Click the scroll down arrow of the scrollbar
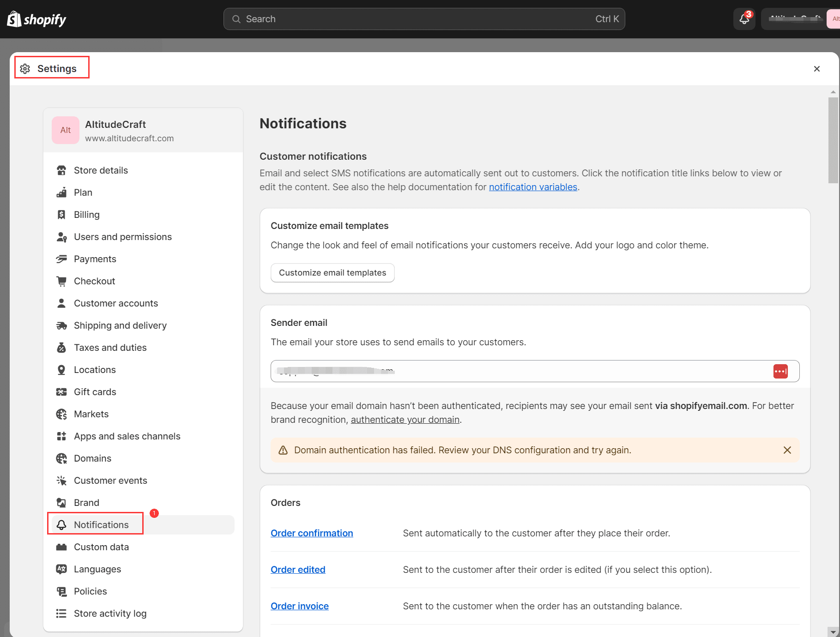The height and width of the screenshot is (637, 840). tap(833, 631)
